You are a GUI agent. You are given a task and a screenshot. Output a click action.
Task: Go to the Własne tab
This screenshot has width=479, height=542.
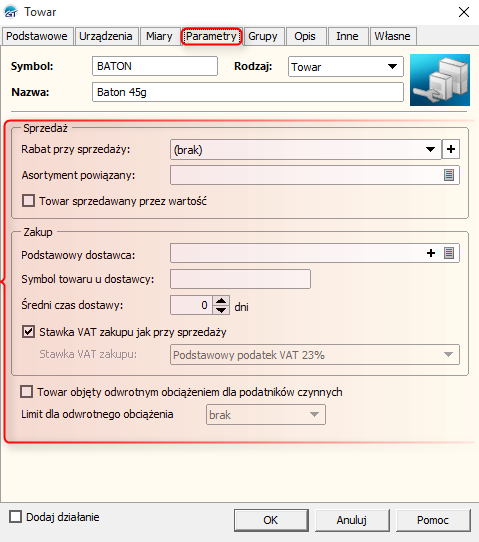(393, 36)
